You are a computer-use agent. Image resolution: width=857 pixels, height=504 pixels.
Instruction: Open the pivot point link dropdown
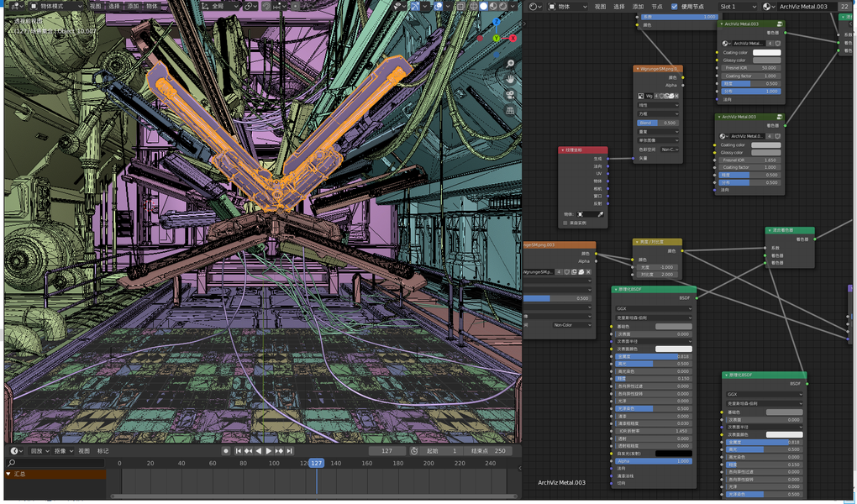(250, 6)
